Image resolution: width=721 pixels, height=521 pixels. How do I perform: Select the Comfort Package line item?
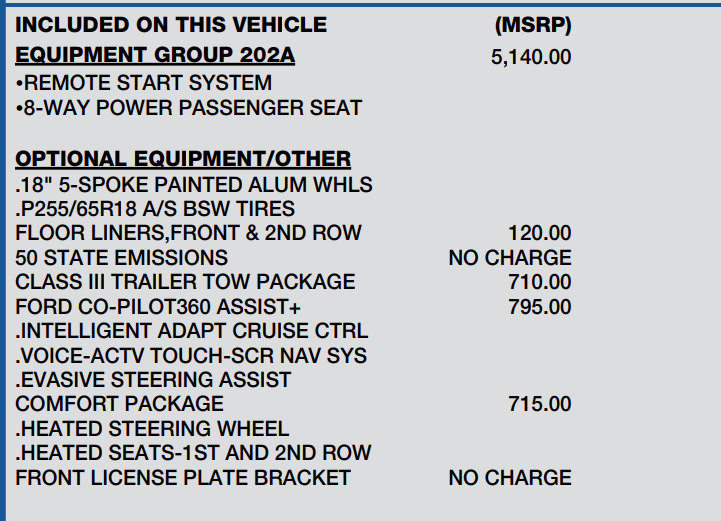point(119,404)
